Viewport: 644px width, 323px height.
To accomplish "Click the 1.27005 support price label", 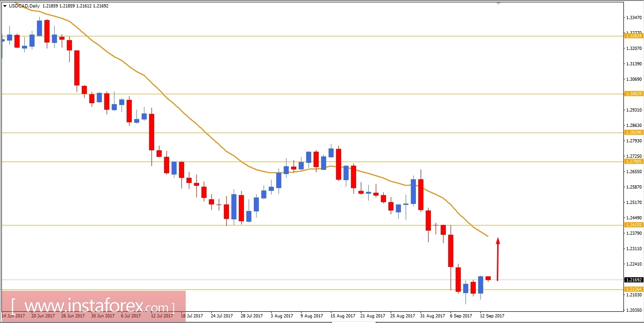I will [633, 161].
